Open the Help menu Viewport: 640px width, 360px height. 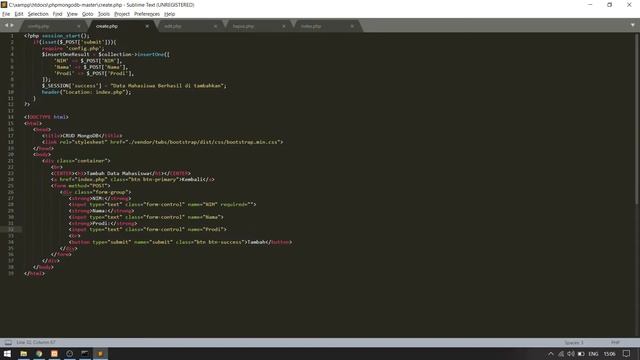[169, 14]
